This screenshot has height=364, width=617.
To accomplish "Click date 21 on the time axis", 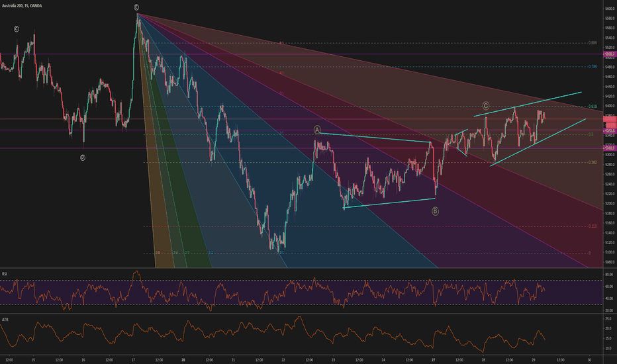I will tap(233, 359).
